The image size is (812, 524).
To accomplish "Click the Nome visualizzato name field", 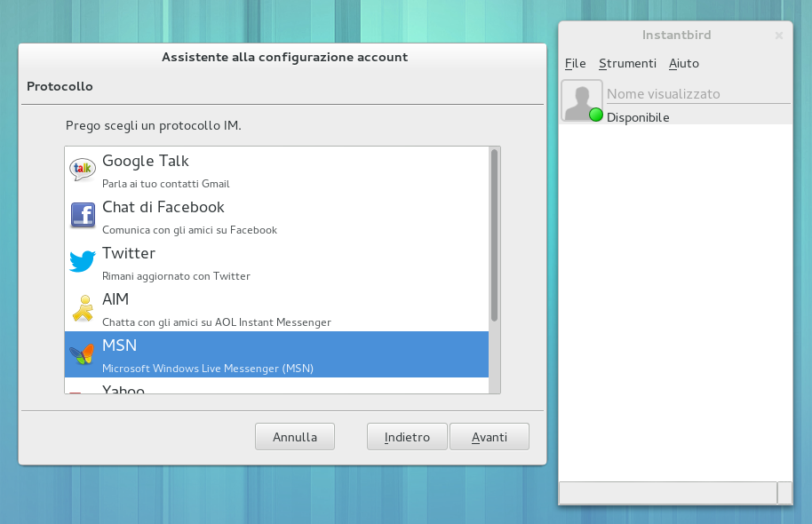I will (698, 94).
